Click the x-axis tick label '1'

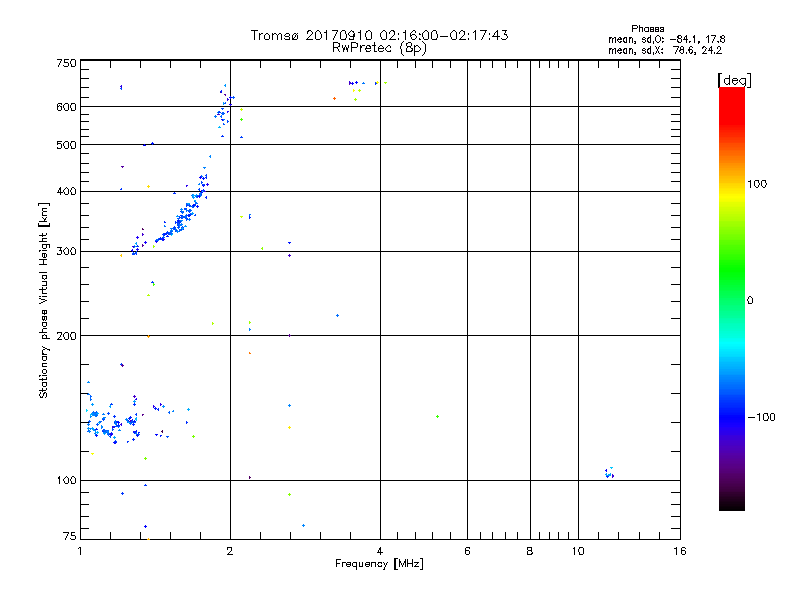coord(81,551)
